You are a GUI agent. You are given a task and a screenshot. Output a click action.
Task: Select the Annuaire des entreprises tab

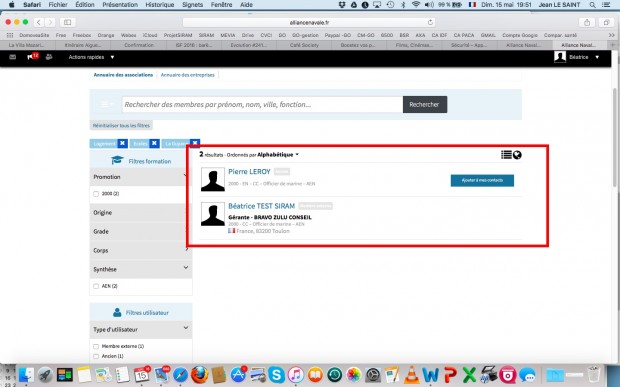coord(187,75)
